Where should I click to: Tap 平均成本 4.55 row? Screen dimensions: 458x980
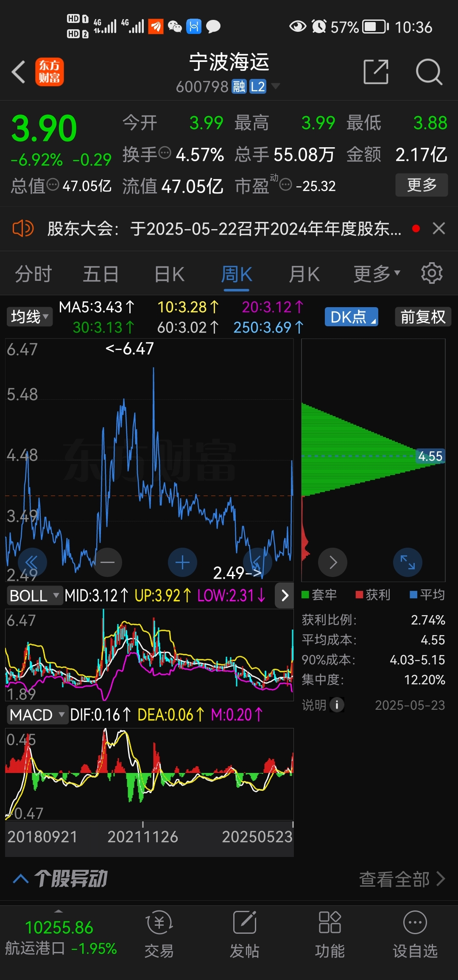pos(373,640)
